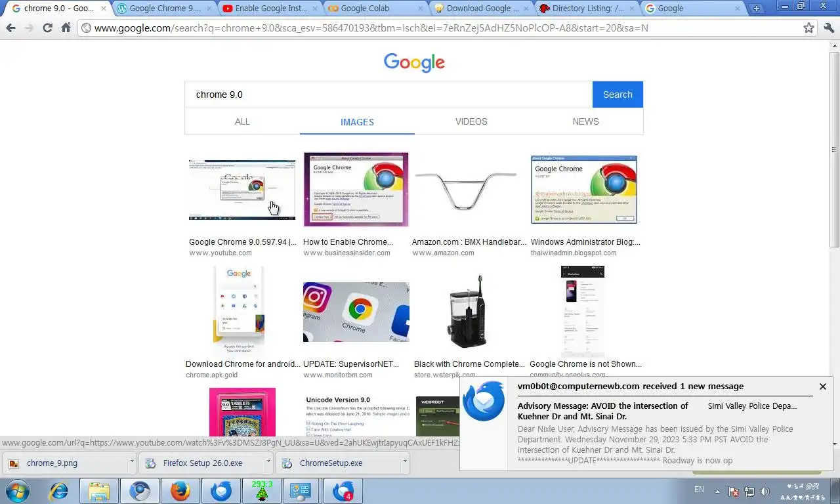Open the Google Chrome 9.0.597.94 YouTube thumbnail
This screenshot has height=504, width=840.
click(242, 190)
